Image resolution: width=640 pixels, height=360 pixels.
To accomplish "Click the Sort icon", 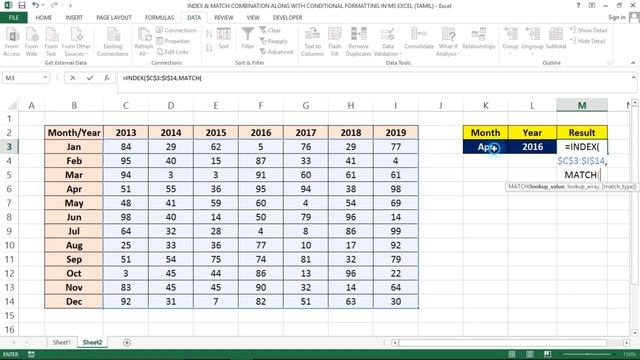I will (223, 39).
